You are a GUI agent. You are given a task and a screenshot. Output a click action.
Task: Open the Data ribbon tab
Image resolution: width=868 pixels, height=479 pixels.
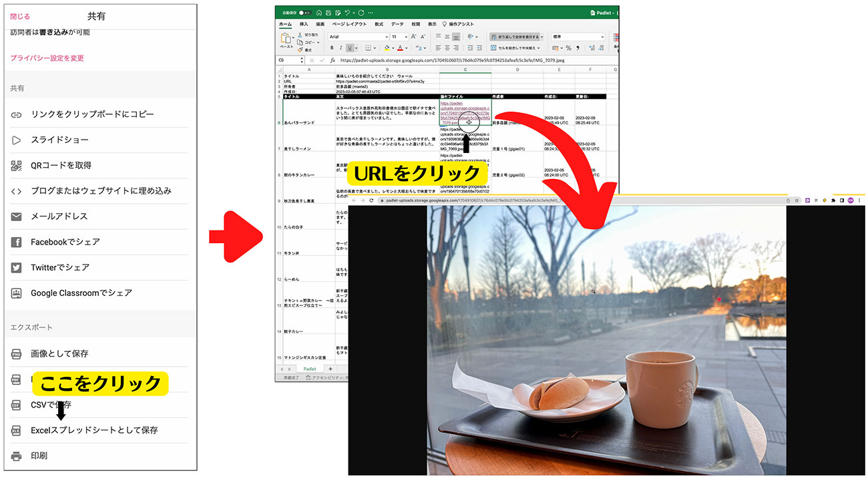(x=397, y=24)
